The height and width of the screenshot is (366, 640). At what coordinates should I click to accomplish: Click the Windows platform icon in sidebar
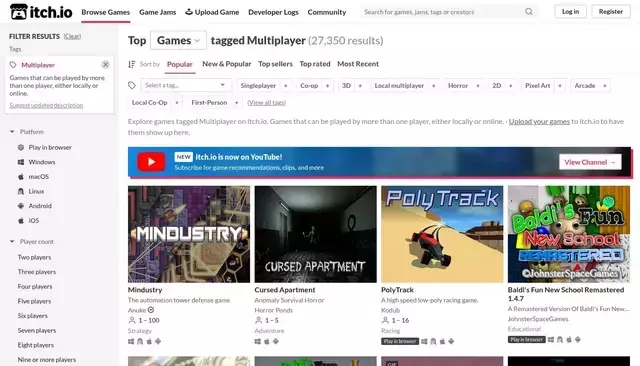21,162
